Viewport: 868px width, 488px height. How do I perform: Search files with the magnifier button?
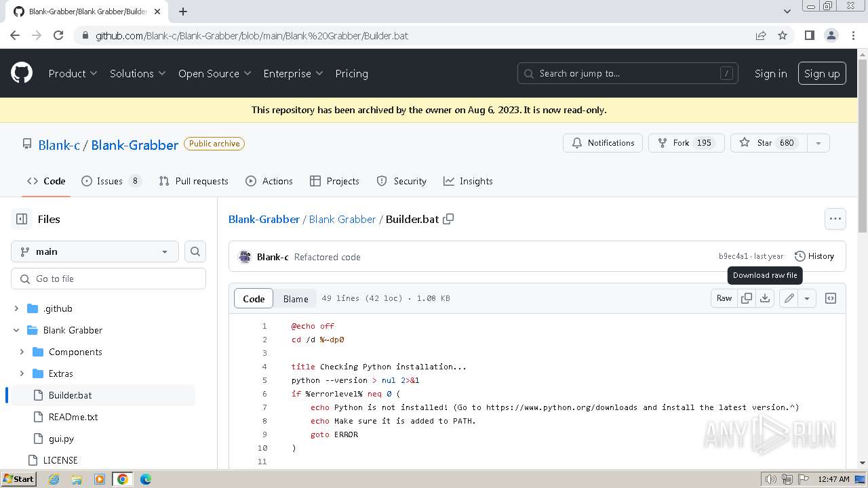tap(195, 251)
